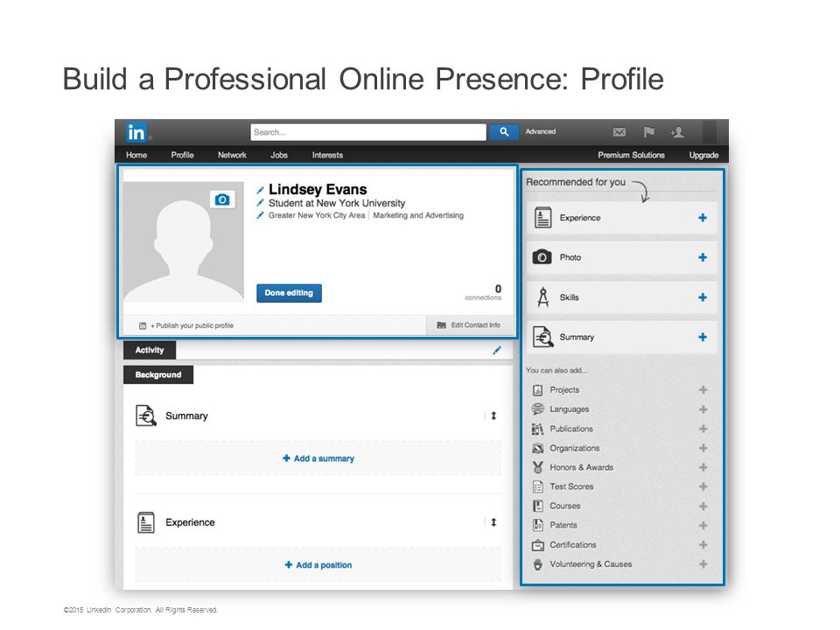This screenshot has height=630, width=840.
Task: Select the Activity tab
Action: point(150,350)
